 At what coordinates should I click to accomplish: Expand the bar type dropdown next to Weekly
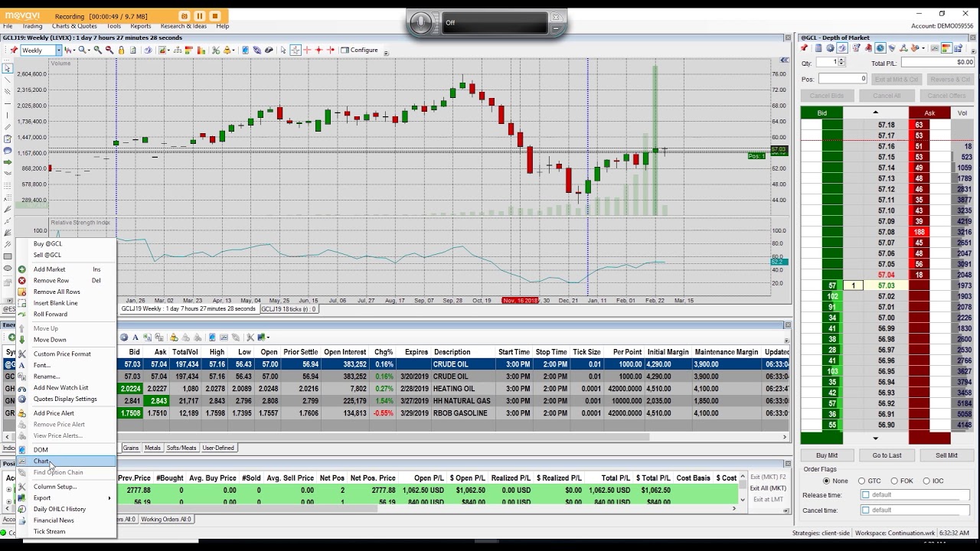(x=73, y=51)
